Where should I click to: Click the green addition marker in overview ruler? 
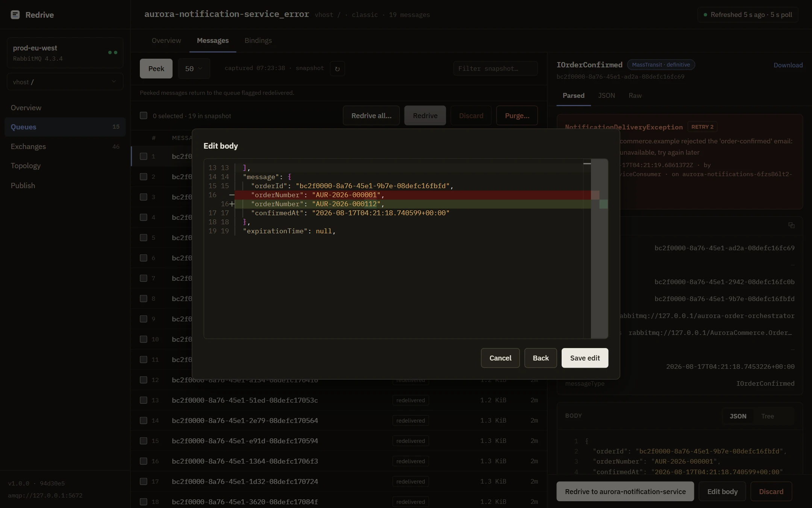[x=603, y=204]
